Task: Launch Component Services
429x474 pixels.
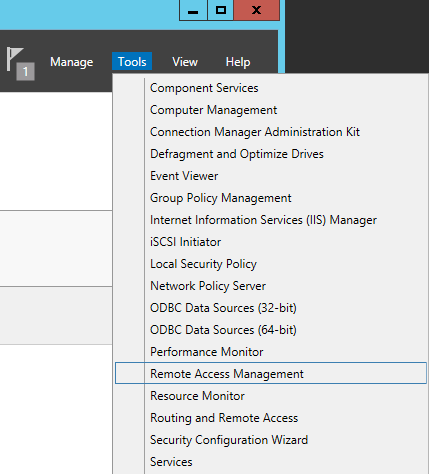Action: [x=204, y=88]
